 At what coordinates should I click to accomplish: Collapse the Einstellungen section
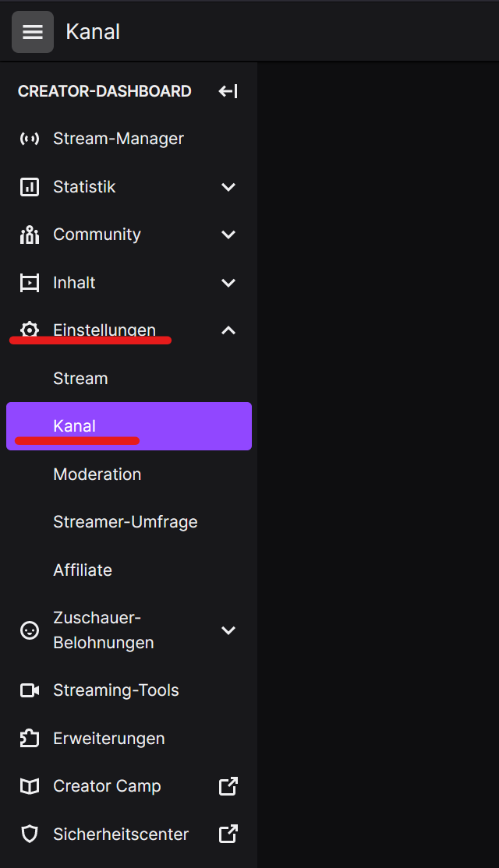(228, 330)
